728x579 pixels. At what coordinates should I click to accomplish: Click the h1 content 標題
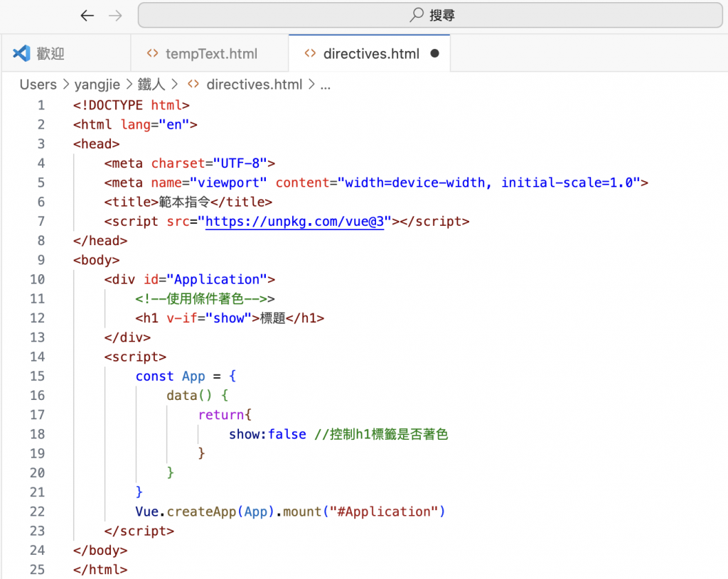click(x=273, y=318)
